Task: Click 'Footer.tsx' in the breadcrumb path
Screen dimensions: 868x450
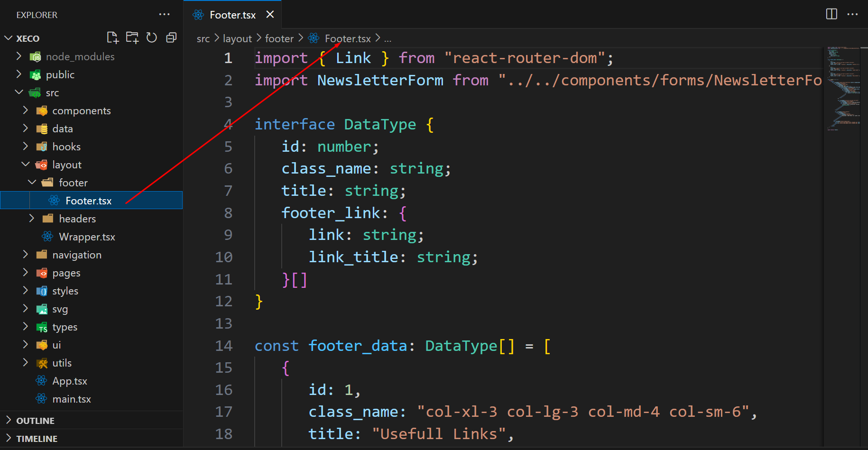Action: tap(348, 39)
